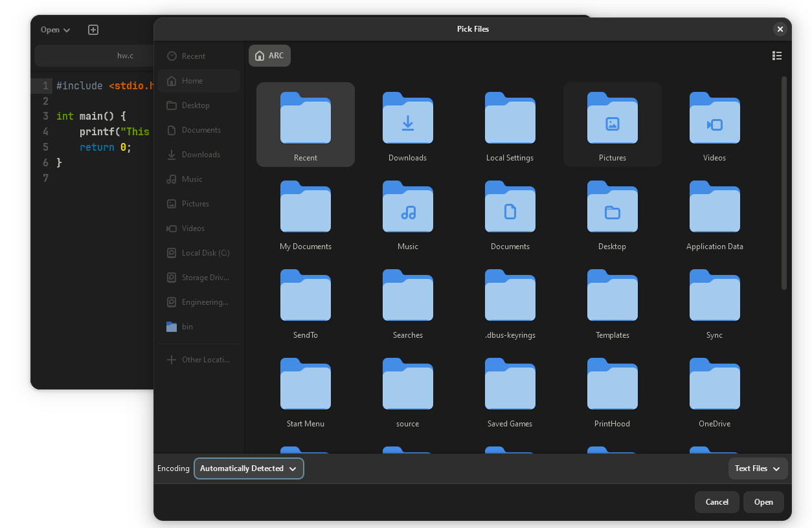Click the 'return 0;' code line
812x528 pixels.
[106, 148]
